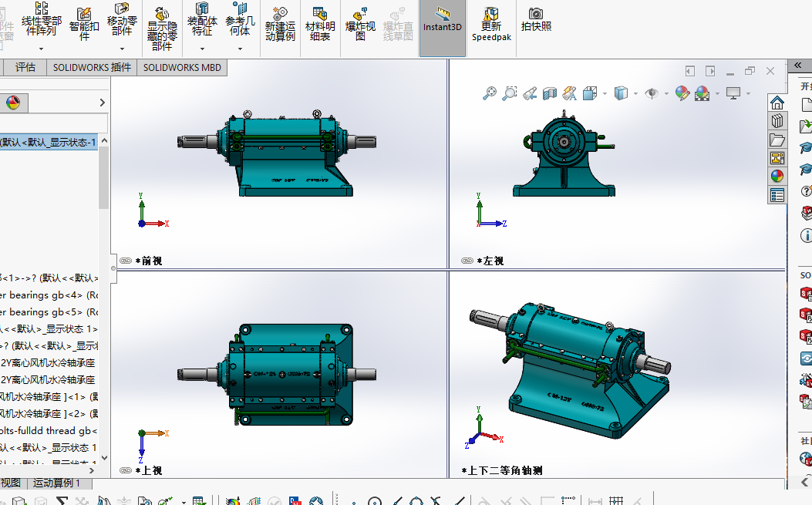
Task: Click the Smart Fasteners (智能扣件) tool
Action: [x=84, y=23]
